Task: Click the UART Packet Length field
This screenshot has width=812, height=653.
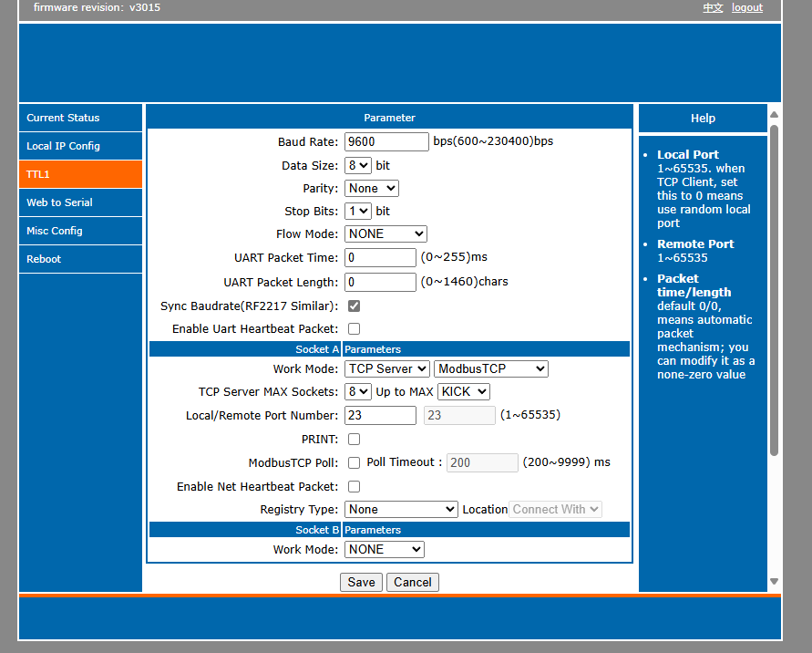Action: [381, 283]
